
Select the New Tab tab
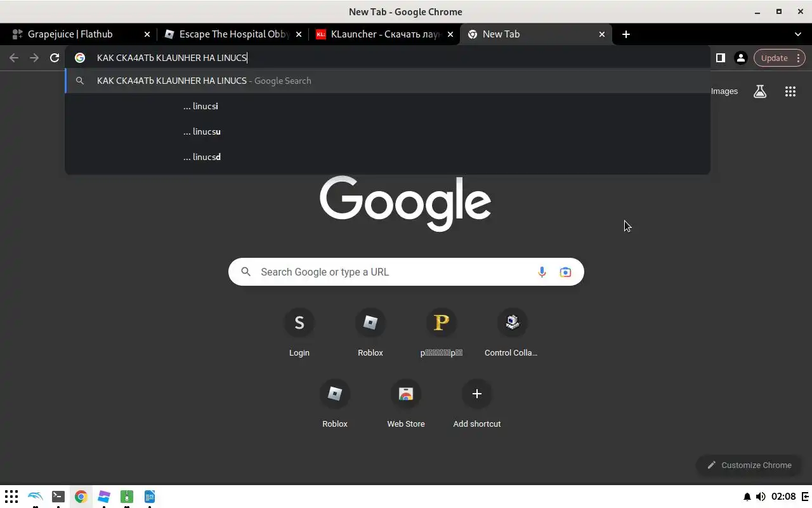pos(536,34)
